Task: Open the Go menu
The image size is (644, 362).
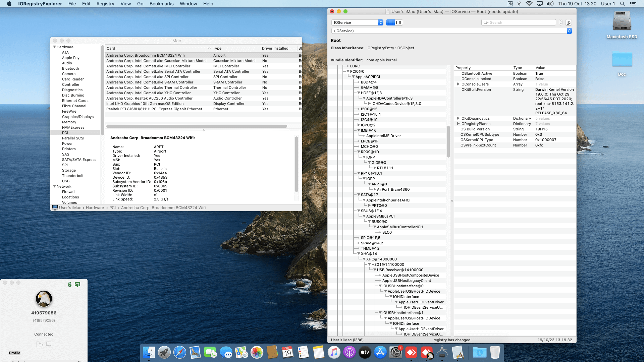Action: [140, 4]
